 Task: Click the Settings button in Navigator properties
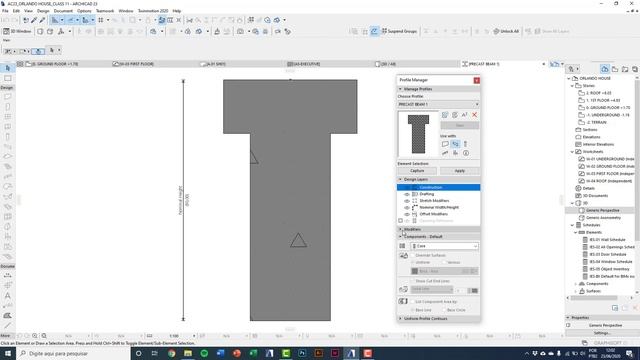coord(601,333)
